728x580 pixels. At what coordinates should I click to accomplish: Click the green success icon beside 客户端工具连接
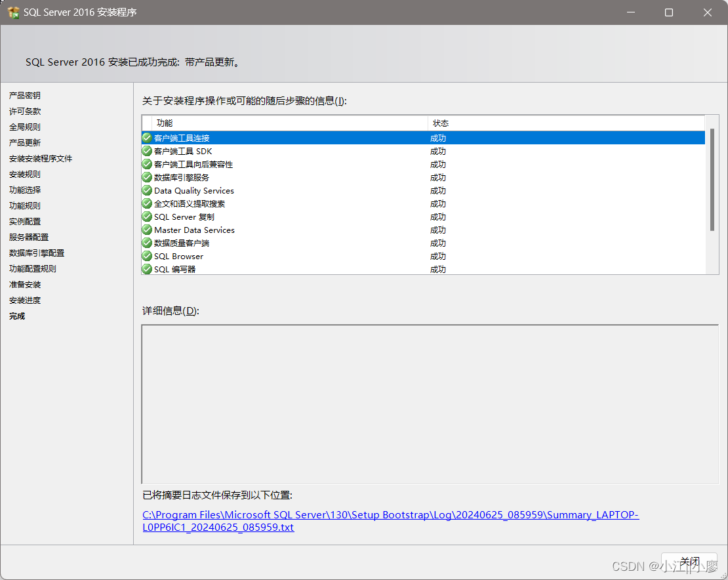point(146,137)
